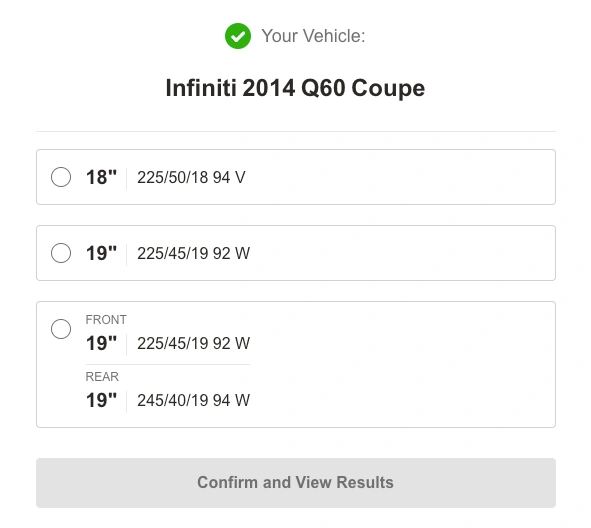The height and width of the screenshot is (528, 591).
Task: Click the bold 19" label in second card
Action: coord(101,253)
